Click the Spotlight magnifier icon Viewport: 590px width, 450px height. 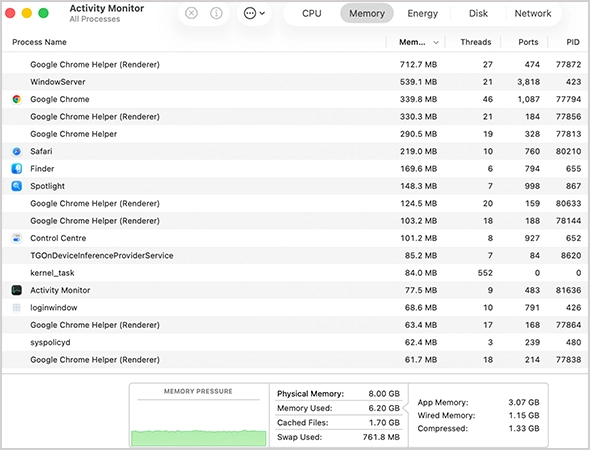pyautogui.click(x=17, y=186)
